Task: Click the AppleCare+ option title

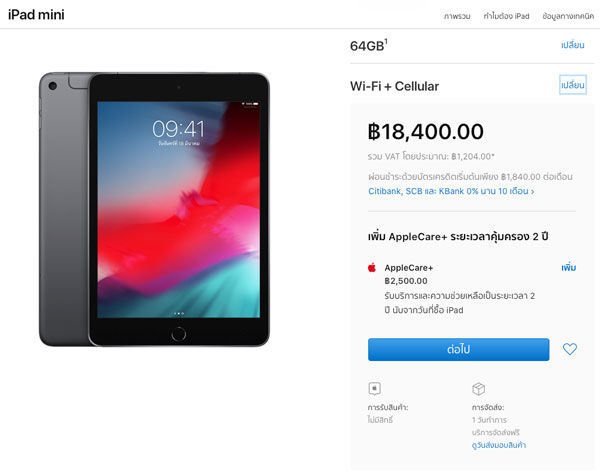Action: point(409,268)
